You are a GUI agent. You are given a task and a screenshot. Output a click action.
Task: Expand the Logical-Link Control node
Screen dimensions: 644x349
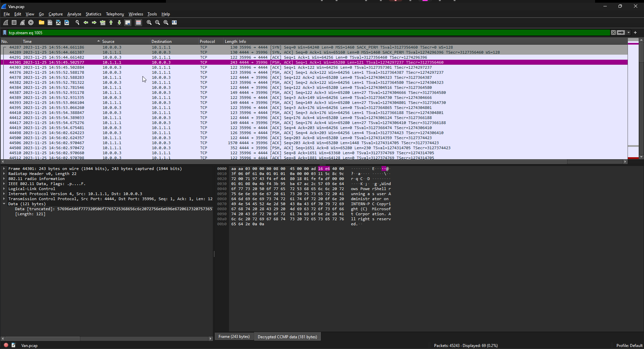(x=4, y=189)
